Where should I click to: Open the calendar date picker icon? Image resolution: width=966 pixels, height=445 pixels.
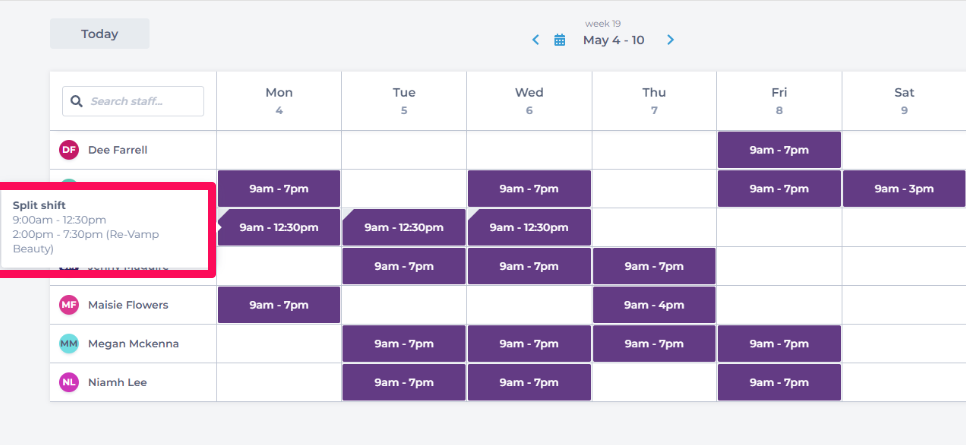[560, 40]
